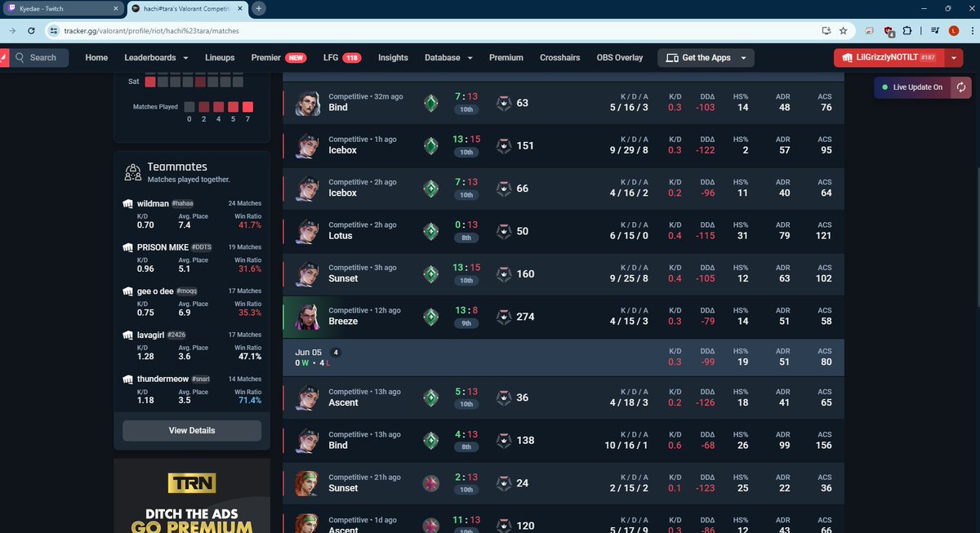The height and width of the screenshot is (533, 980).
Task: Click the Chrome profile avatar L
Action: (x=952, y=30)
